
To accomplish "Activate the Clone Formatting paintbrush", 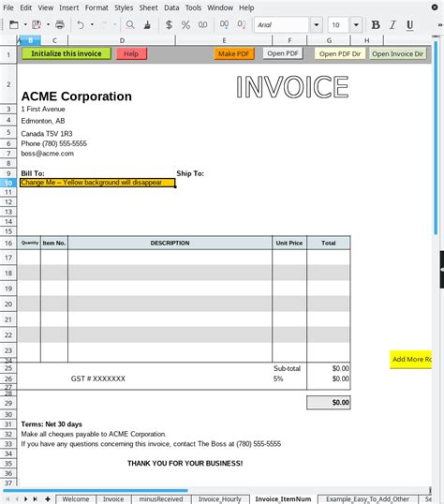I will point(147,24).
